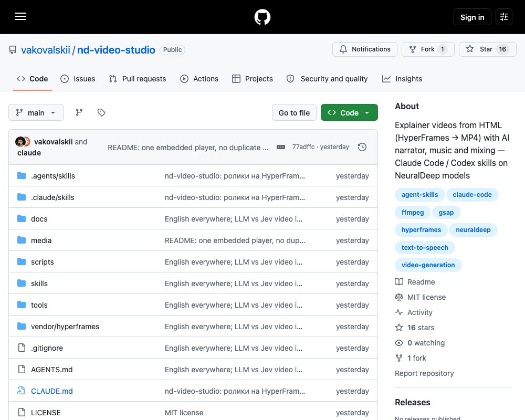Click the AGENTS.md file icon
This screenshot has height=420, width=525.
22,369
